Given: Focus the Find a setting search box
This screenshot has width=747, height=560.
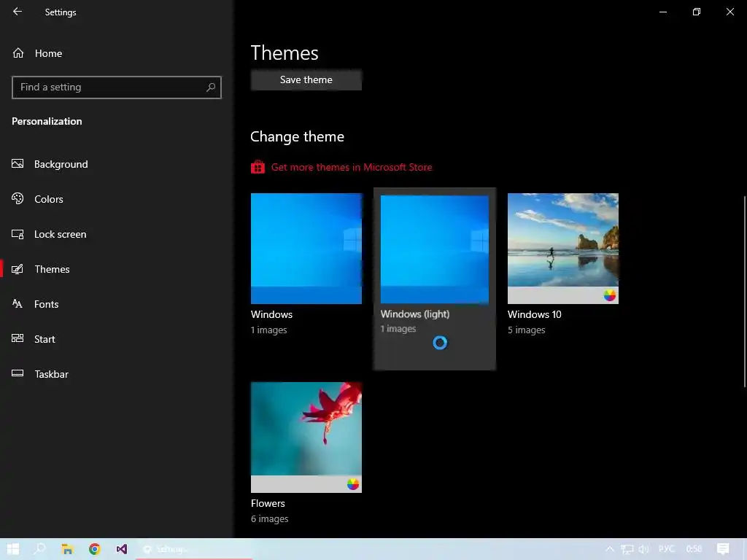Looking at the screenshot, I should coord(116,87).
